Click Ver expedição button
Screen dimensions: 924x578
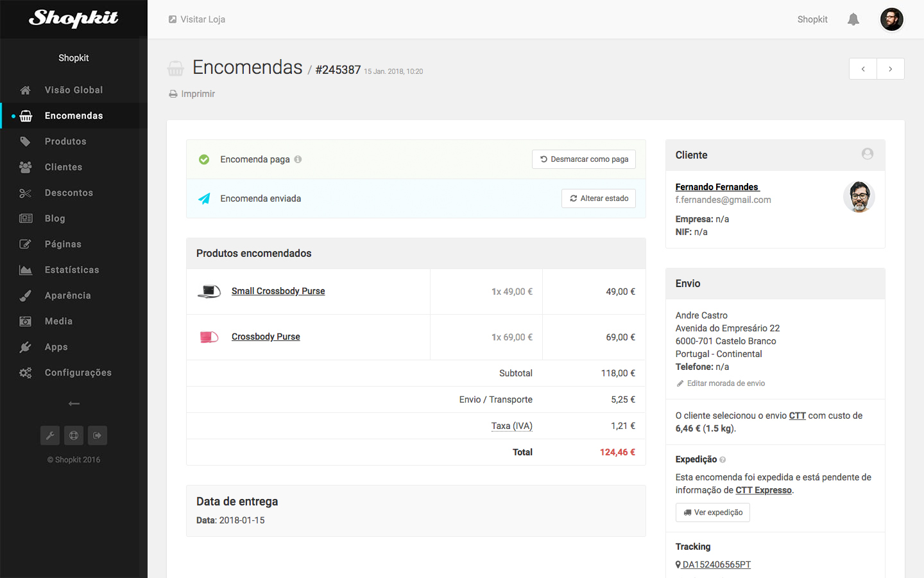tap(712, 512)
